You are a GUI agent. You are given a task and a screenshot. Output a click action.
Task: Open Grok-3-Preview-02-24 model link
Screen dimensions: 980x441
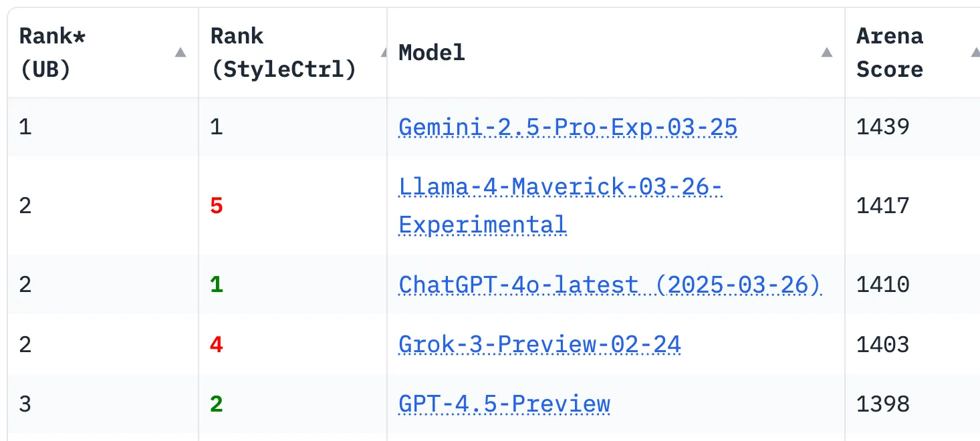point(539,345)
